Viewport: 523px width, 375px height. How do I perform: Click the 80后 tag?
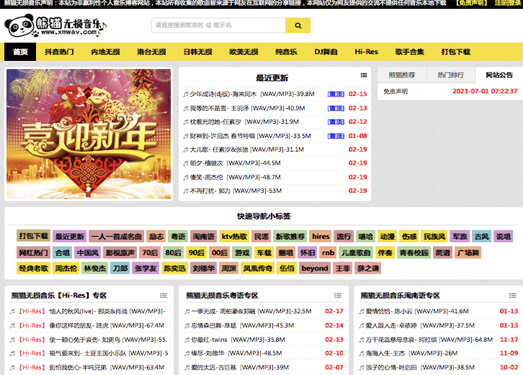click(173, 253)
